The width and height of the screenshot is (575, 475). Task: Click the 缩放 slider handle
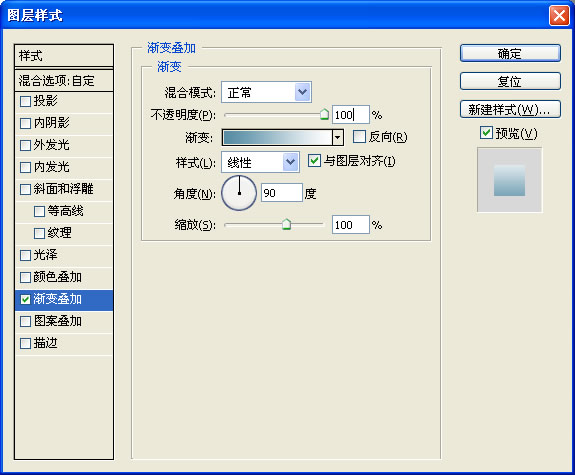point(286,224)
